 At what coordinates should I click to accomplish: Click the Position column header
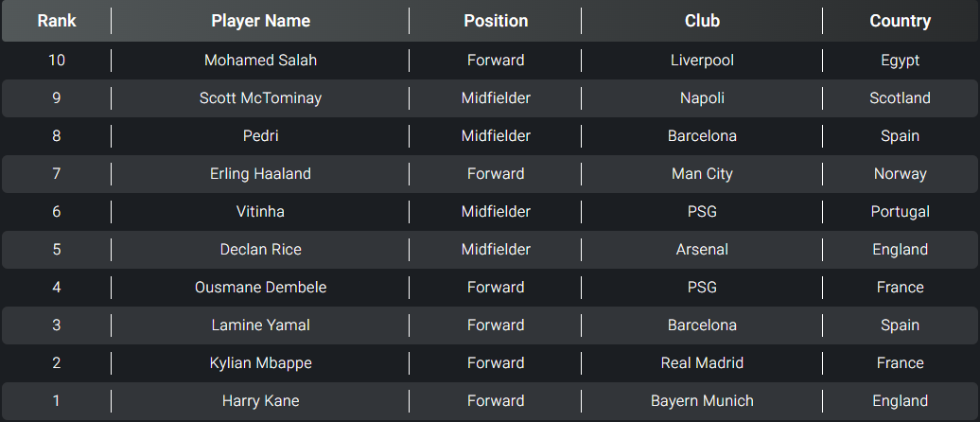[496, 21]
